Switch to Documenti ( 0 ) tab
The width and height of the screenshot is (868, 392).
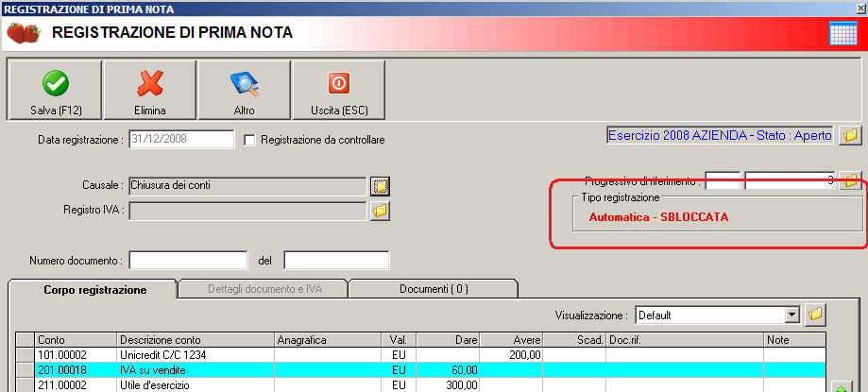pos(434,289)
